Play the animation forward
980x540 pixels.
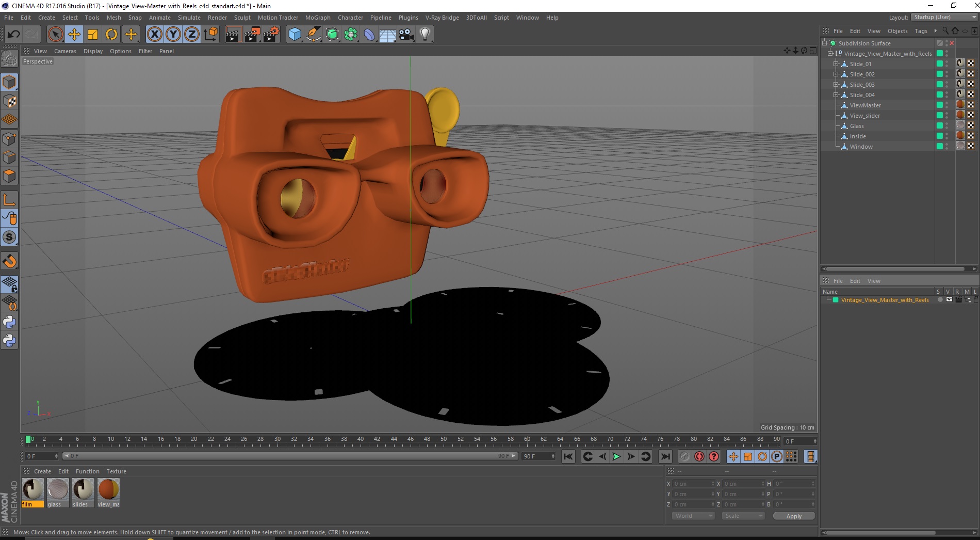pyautogui.click(x=616, y=456)
